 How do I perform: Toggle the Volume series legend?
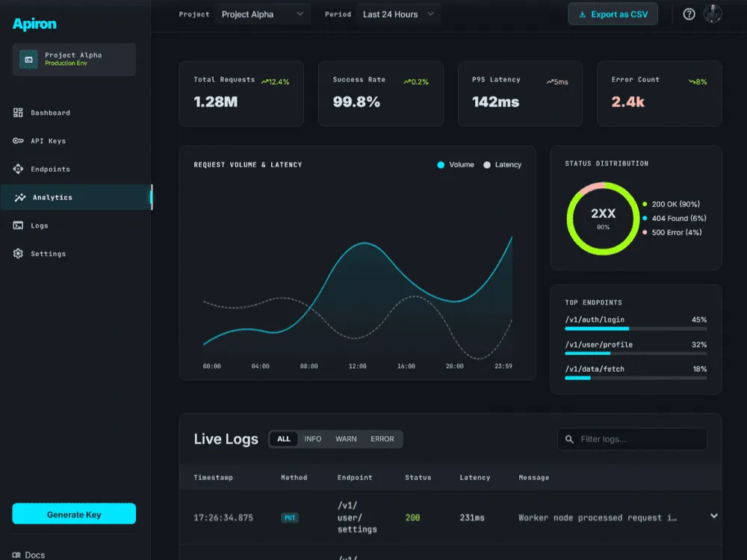click(x=456, y=165)
